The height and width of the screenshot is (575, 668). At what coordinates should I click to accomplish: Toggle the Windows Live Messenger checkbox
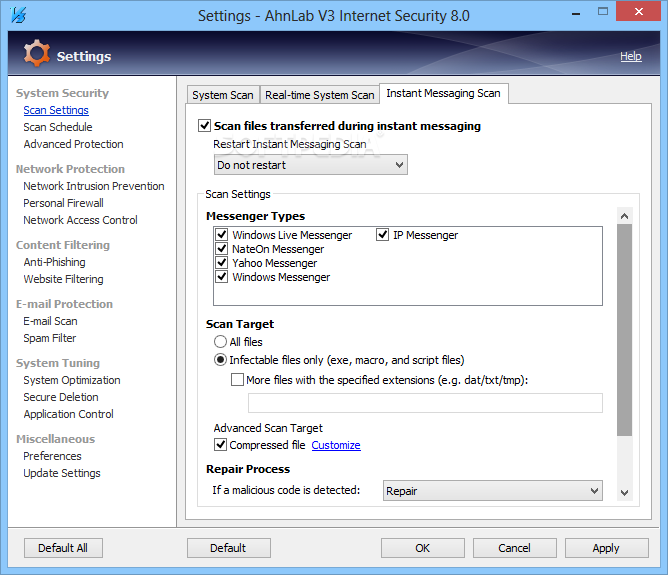coord(222,234)
